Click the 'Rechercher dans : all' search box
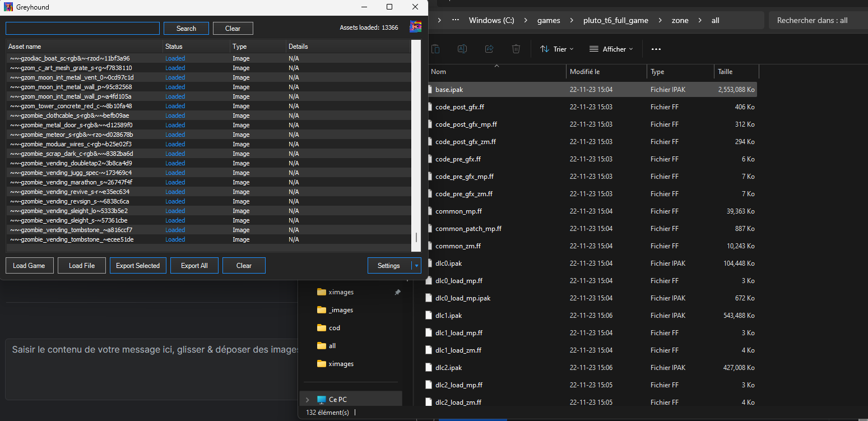The image size is (868, 421). (x=818, y=20)
